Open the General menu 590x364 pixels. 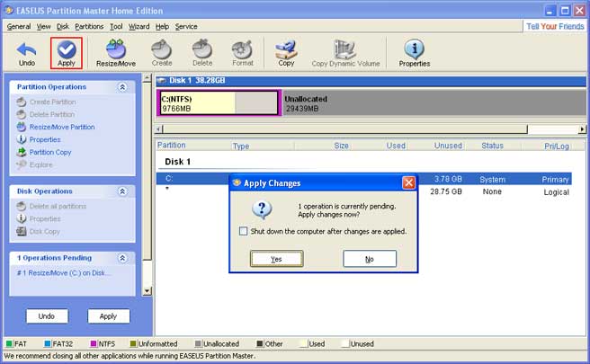(19, 27)
